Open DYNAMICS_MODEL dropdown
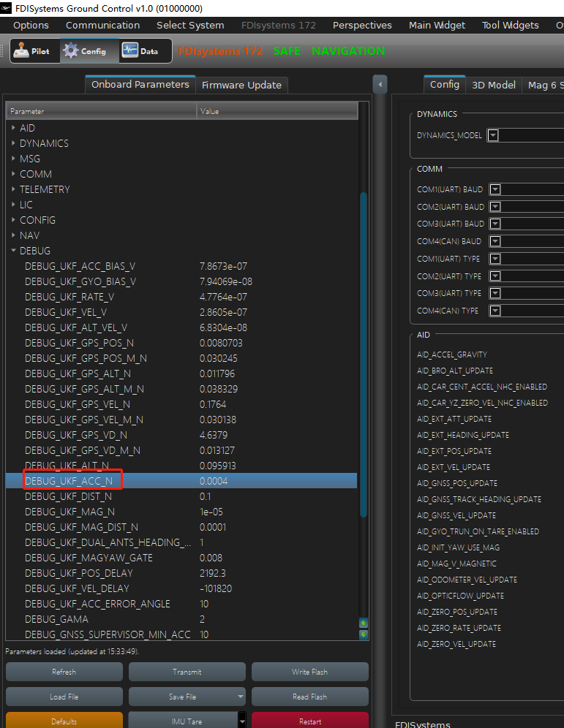The width and height of the screenshot is (564, 728). tap(493, 135)
